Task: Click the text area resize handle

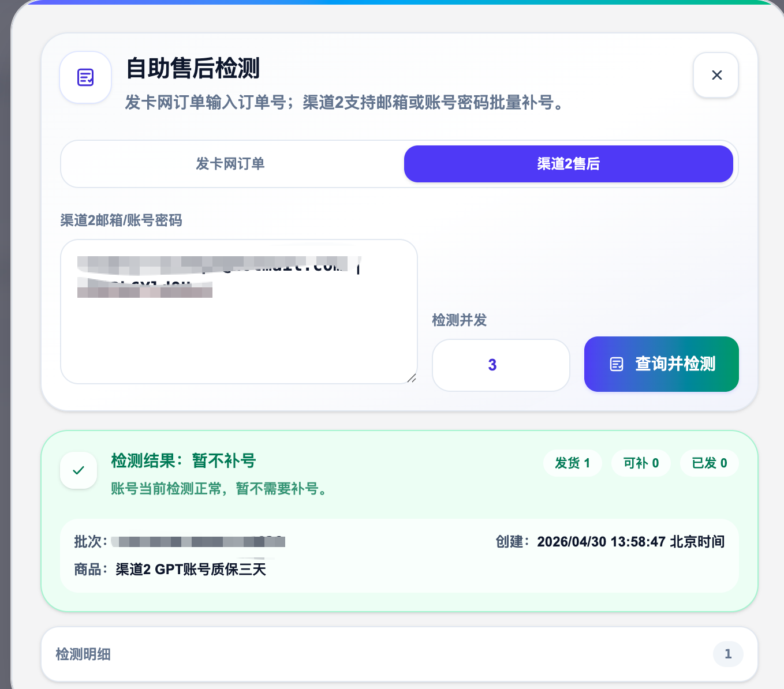Action: [x=411, y=378]
